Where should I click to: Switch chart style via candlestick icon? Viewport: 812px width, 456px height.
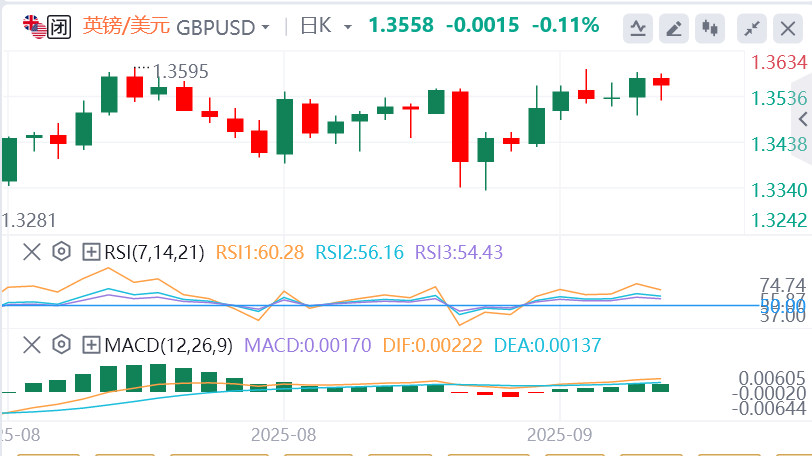pos(711,28)
